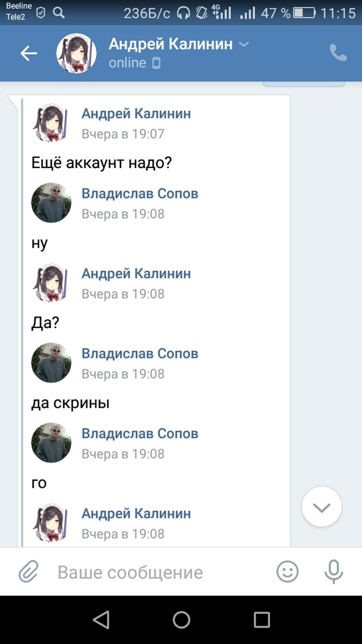The width and height of the screenshot is (362, 644).
Task: Tap the back arrow in header
Action: pyautogui.click(x=29, y=54)
